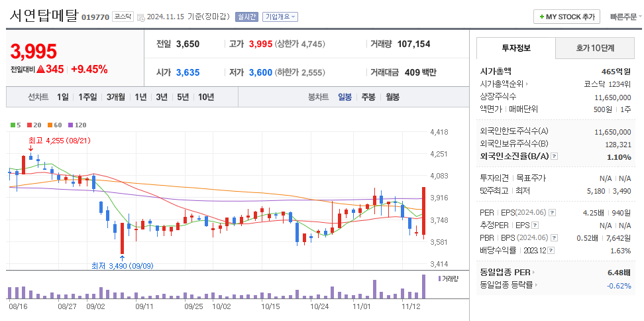
Task: Select the 1일 line chart period
Action: click(x=63, y=97)
